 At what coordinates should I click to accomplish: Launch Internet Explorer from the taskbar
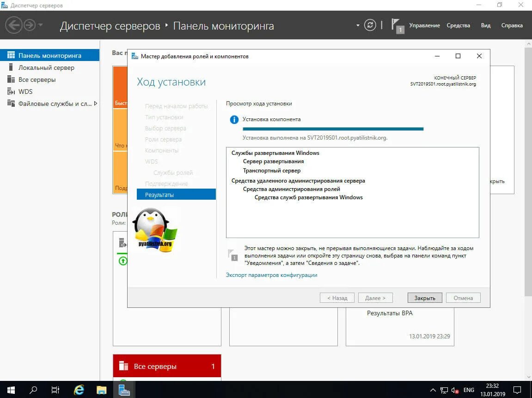pyautogui.click(x=79, y=390)
